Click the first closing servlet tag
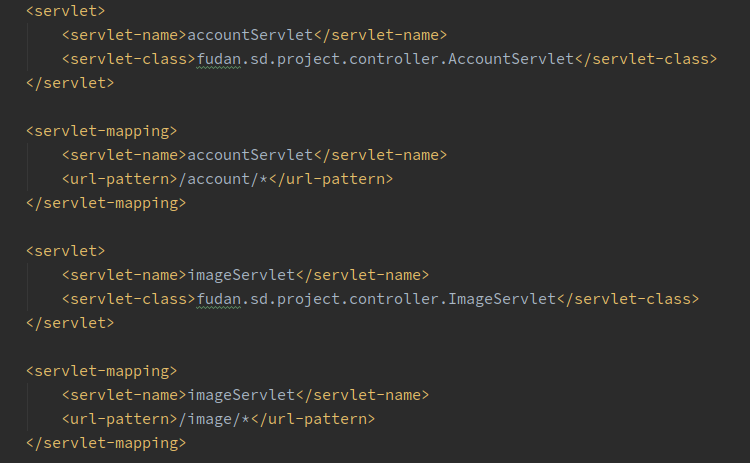 click(70, 83)
